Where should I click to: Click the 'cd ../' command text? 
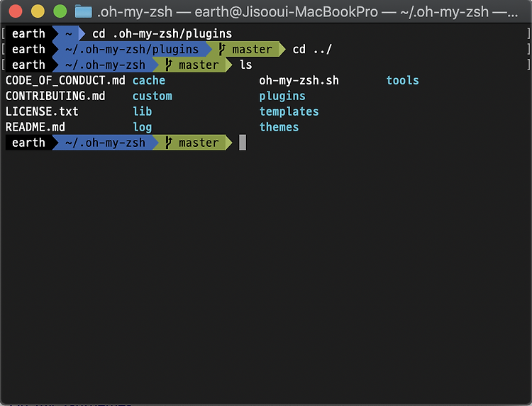tap(312, 50)
